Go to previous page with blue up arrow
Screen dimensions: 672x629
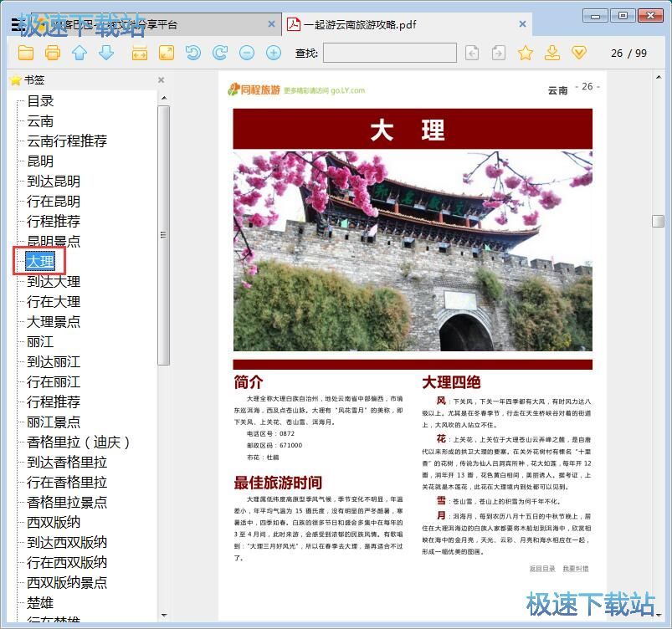point(78,52)
